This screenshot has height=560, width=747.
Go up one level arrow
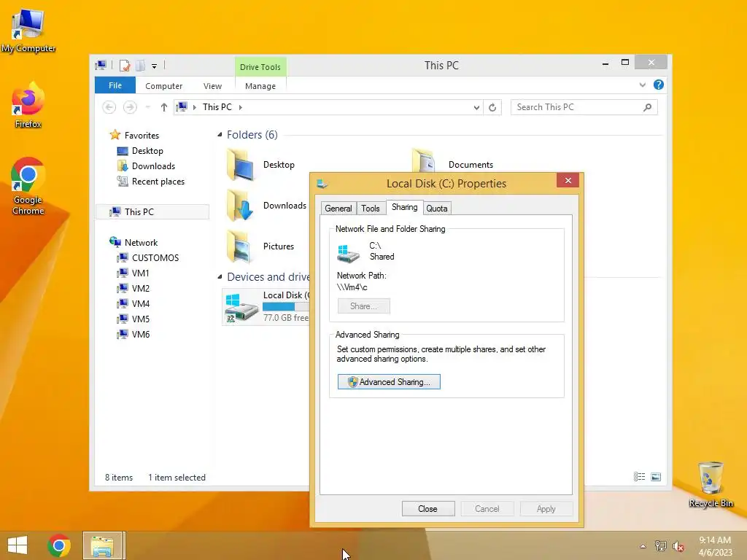[x=164, y=107]
